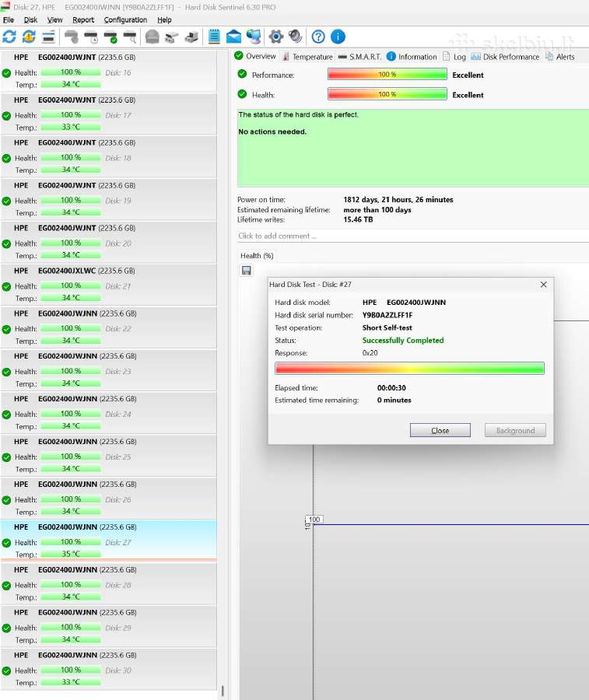
Task: Open the Report menu
Action: 83,19
